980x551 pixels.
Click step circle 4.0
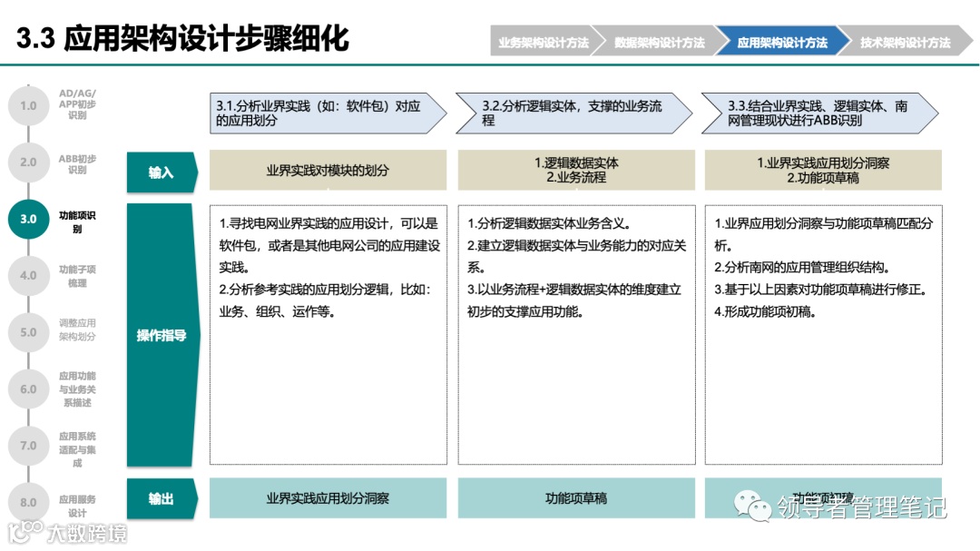pos(28,275)
